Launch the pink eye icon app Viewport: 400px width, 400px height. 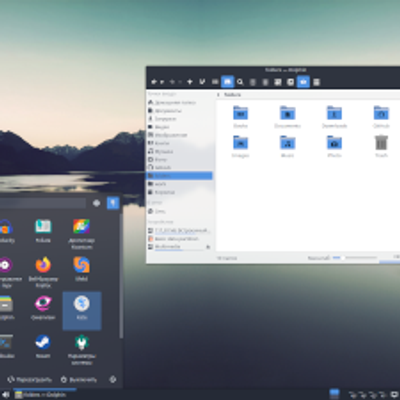tap(43, 308)
